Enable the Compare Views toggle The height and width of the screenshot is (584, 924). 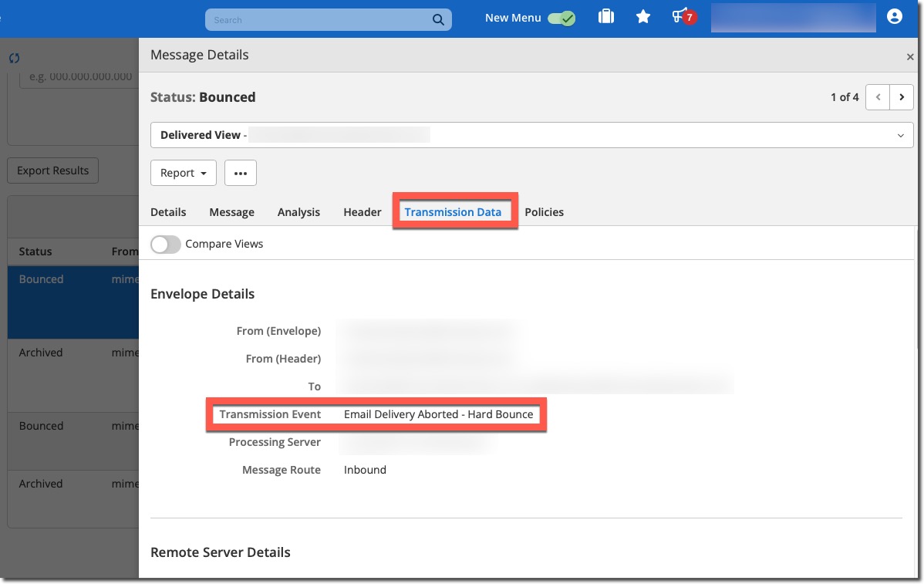tap(165, 244)
